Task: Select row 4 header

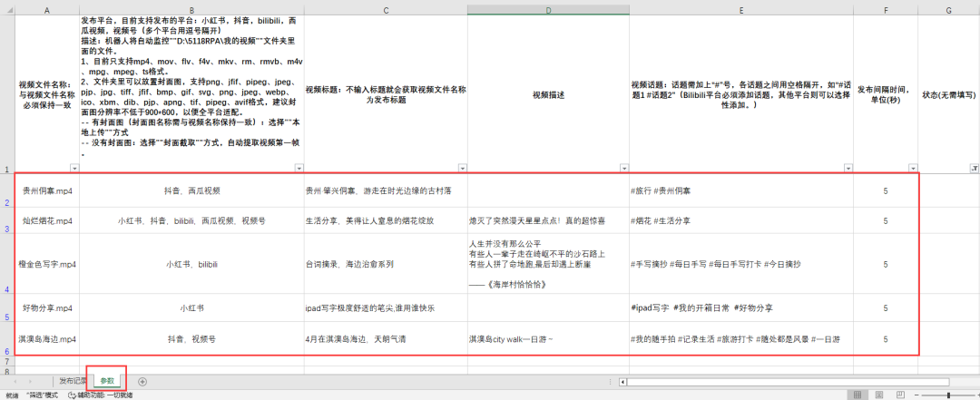Action: coord(7,264)
